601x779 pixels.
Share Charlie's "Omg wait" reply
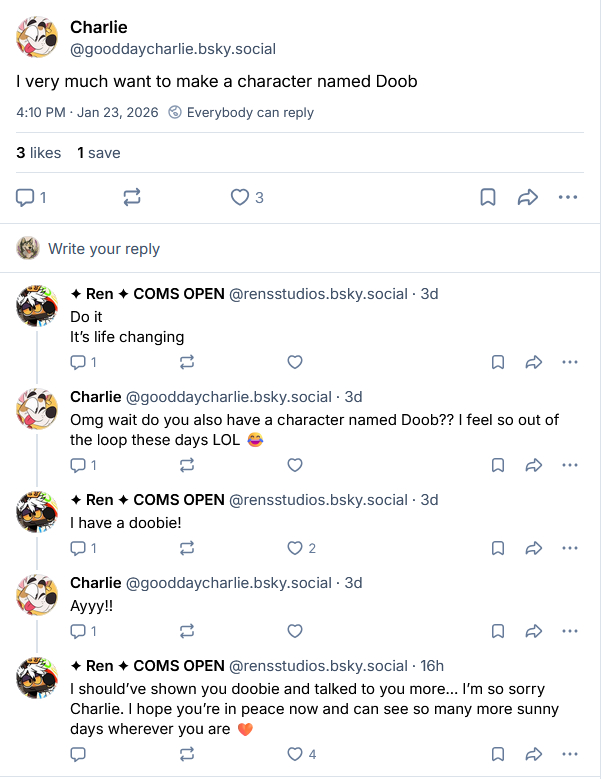click(x=534, y=465)
